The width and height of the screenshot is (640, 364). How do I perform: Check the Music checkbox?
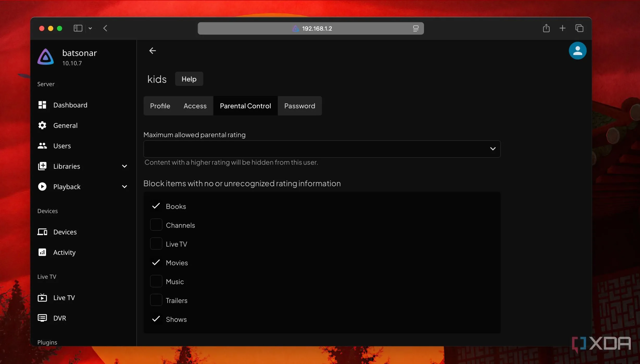pos(156,281)
